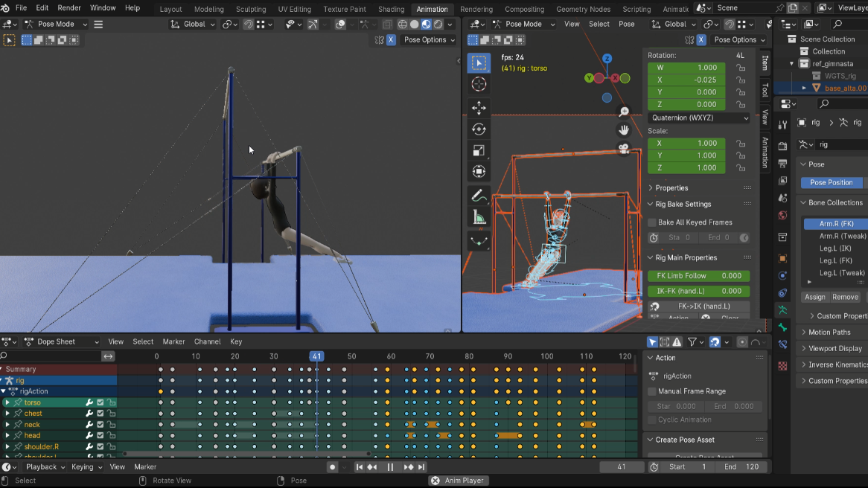Jump to next keyframe
Image resolution: width=868 pixels, height=488 pixels.
409,467
